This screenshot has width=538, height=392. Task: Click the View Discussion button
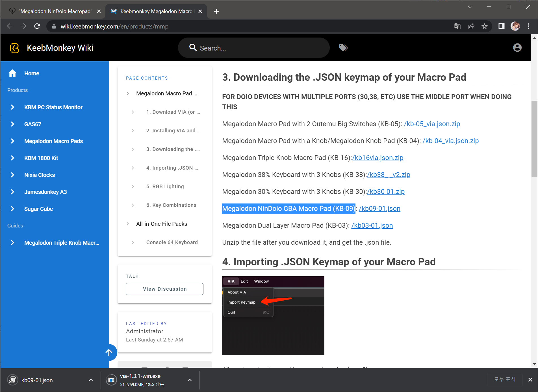pyautogui.click(x=164, y=289)
